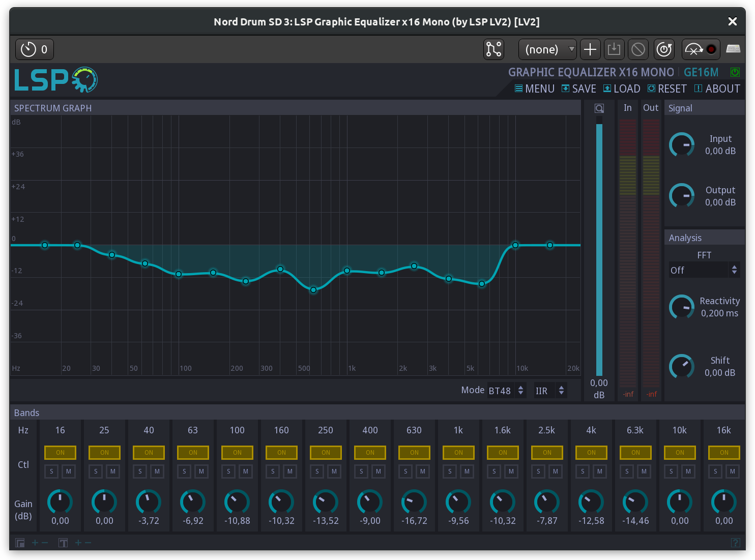Click the second plus in bottom bar
The width and height of the screenshot is (755, 560).
(78, 543)
